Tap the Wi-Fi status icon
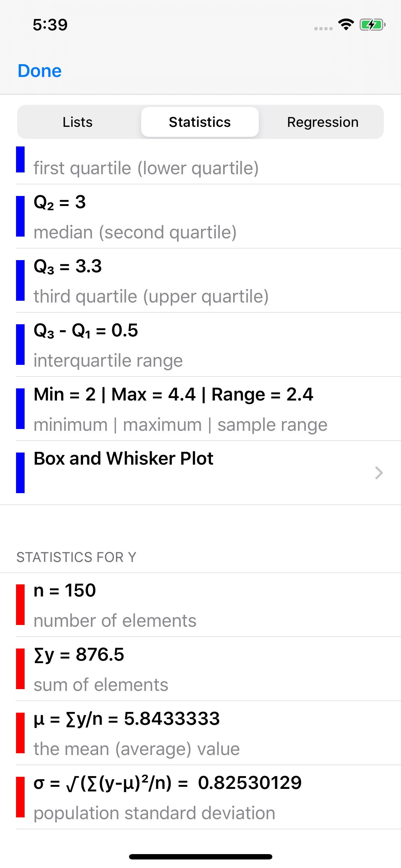401x868 pixels. click(x=345, y=25)
